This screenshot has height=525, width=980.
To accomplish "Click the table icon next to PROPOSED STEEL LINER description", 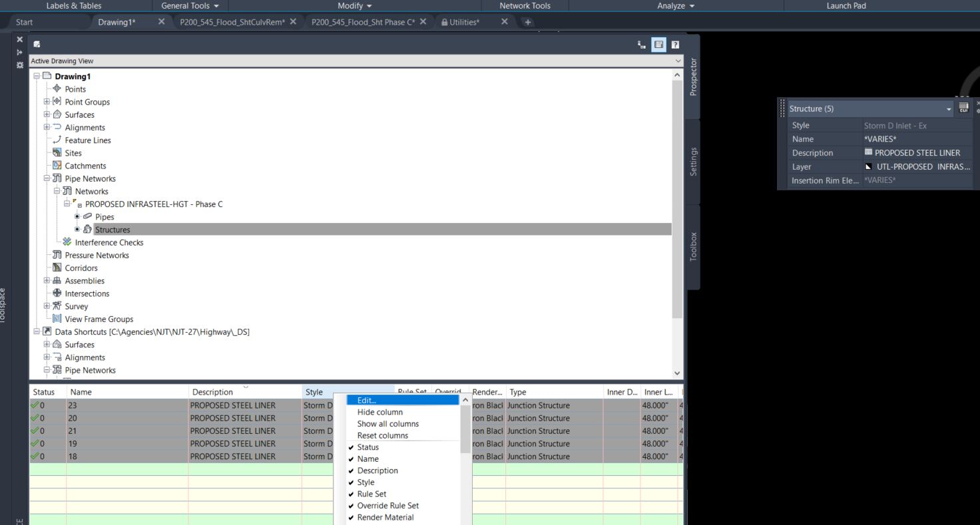I will point(869,152).
